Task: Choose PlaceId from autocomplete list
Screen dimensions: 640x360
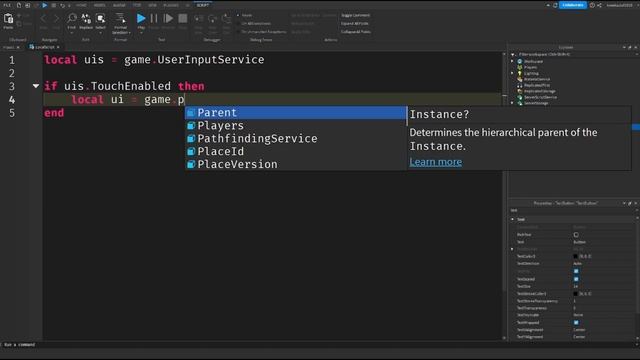Action: coord(296,151)
